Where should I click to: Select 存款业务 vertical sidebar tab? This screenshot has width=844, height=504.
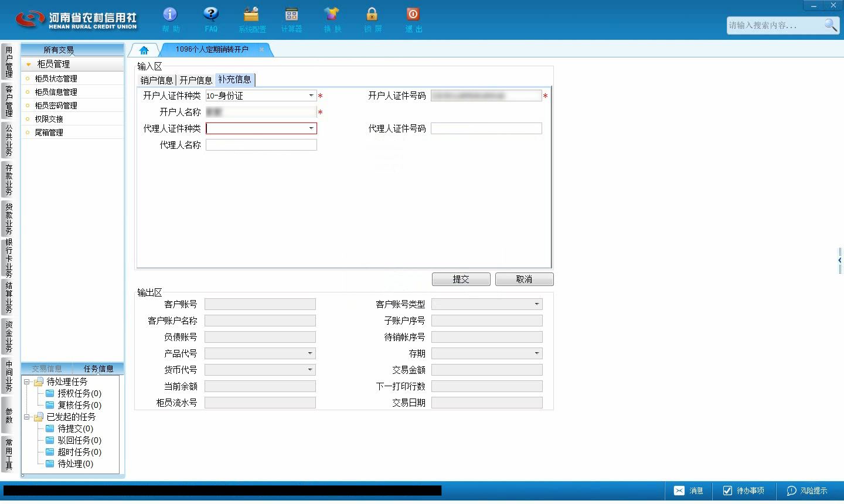(8, 180)
